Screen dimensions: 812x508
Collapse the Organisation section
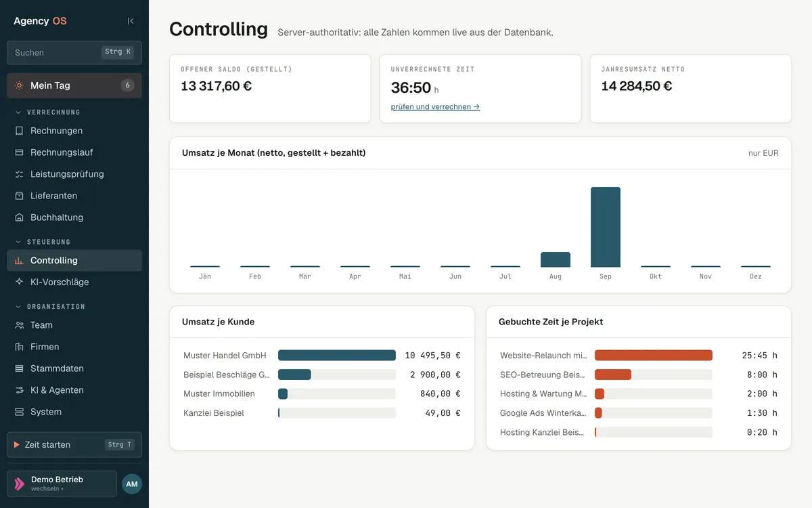pyautogui.click(x=50, y=307)
